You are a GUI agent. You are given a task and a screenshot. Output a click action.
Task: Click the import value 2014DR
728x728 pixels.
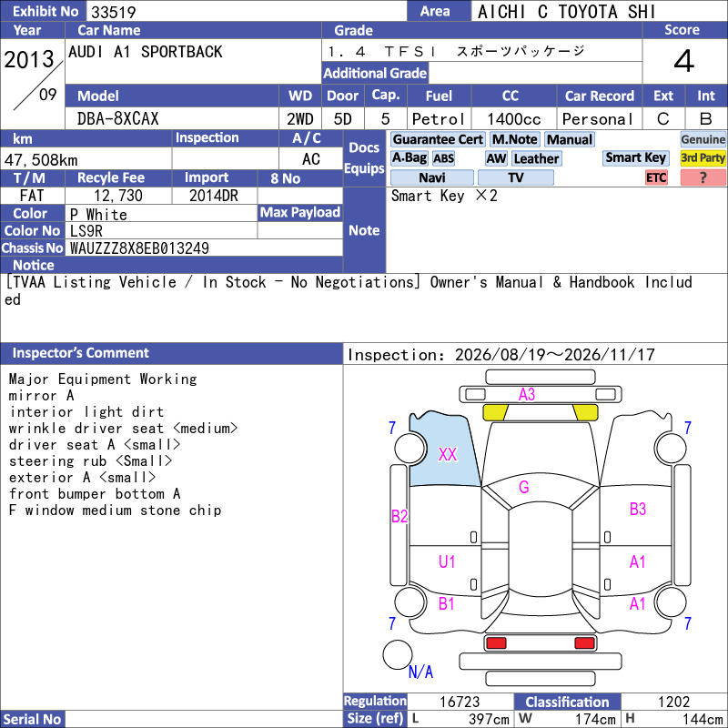click(x=214, y=196)
